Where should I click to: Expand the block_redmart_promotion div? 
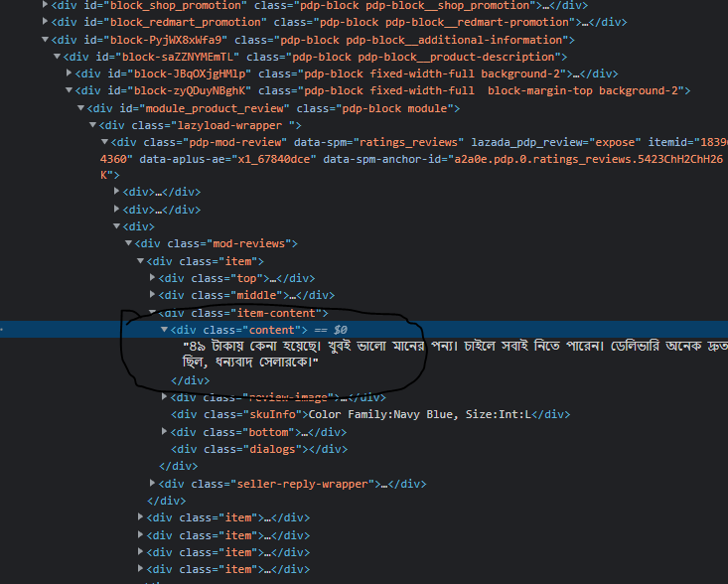click(x=45, y=22)
